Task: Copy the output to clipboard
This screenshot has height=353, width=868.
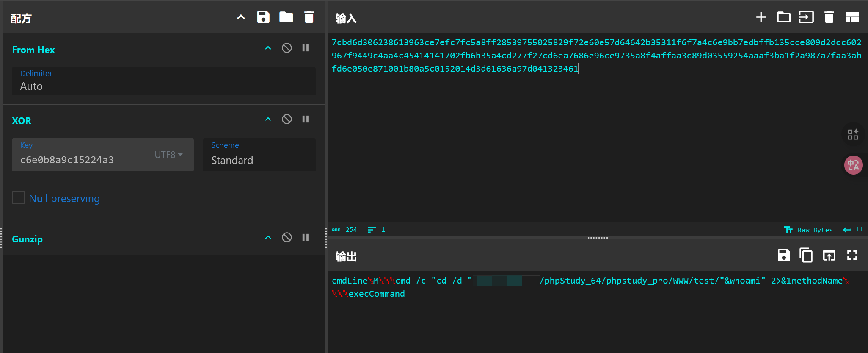Action: point(806,256)
